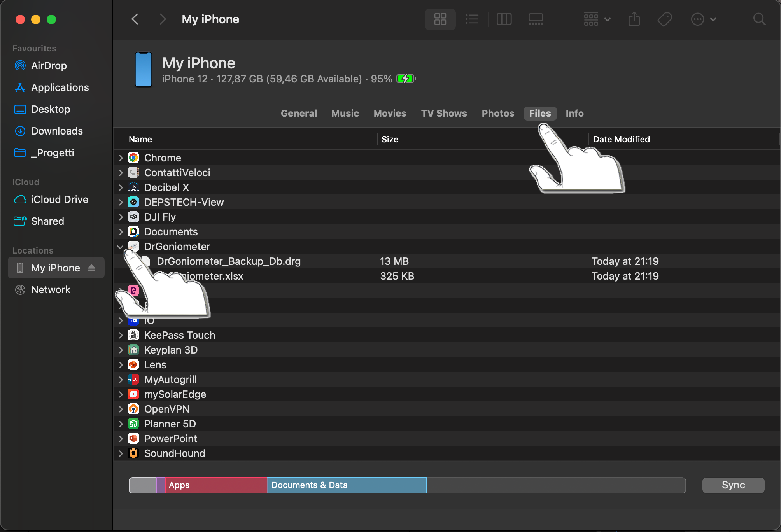The width and height of the screenshot is (781, 532).
Task: Switch to the General tab
Action: pos(299,113)
